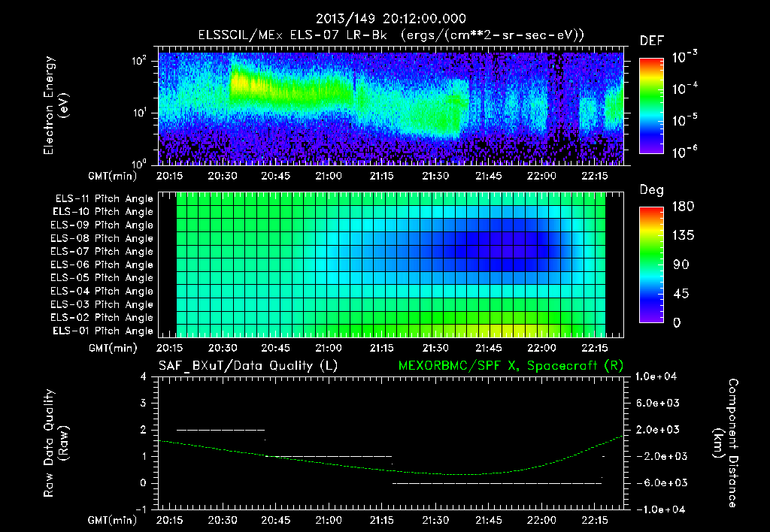Click the ELS-10 Pitch Angle row label
This screenshot has height=532, width=770.
click(103, 212)
